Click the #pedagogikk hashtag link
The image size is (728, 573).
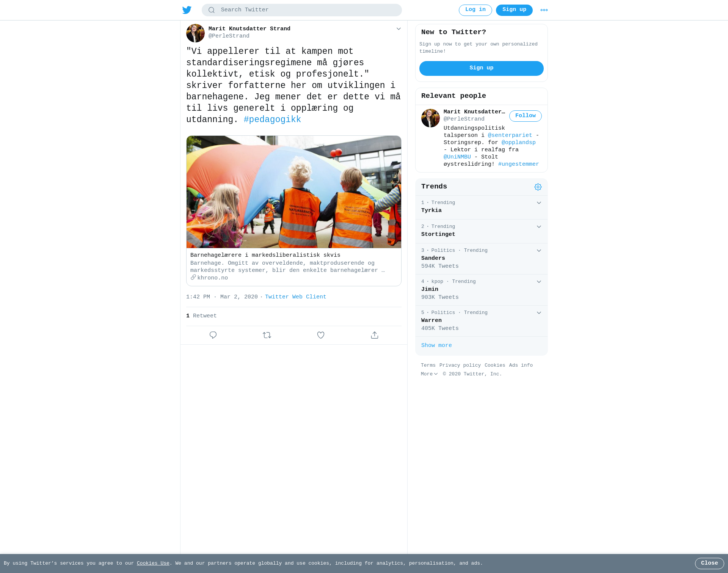(272, 120)
